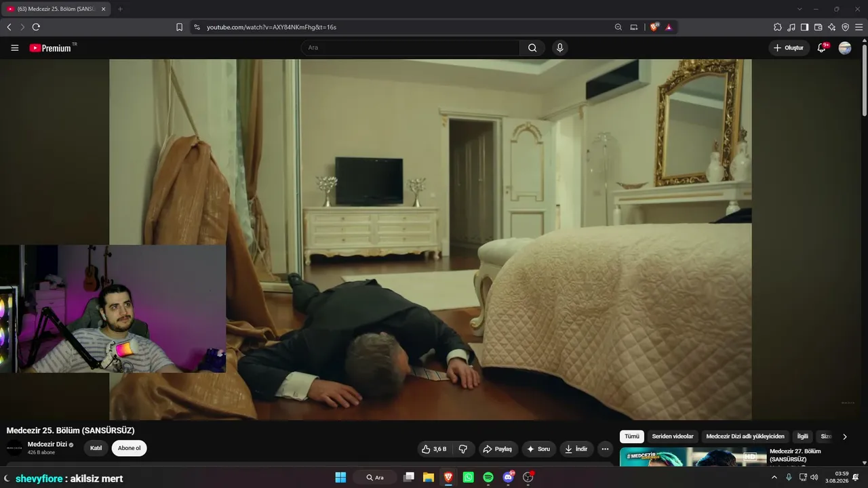
Task: Click the YouTube search magnifier button
Action: 532,48
